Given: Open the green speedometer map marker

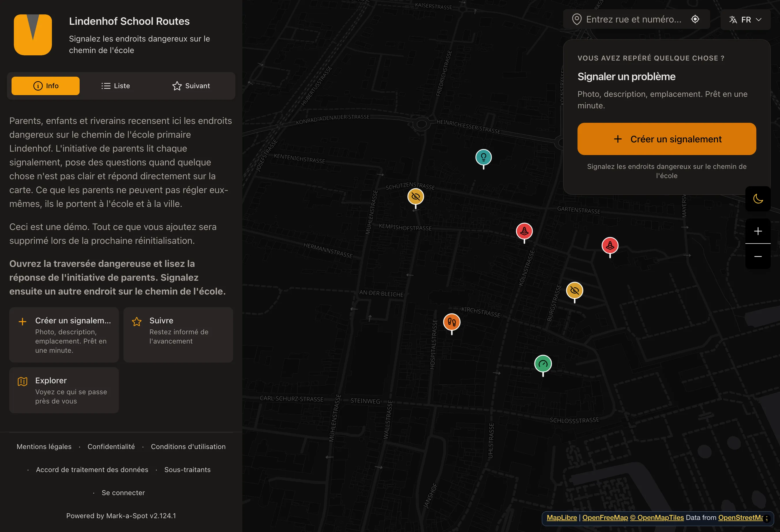Looking at the screenshot, I should (x=543, y=364).
